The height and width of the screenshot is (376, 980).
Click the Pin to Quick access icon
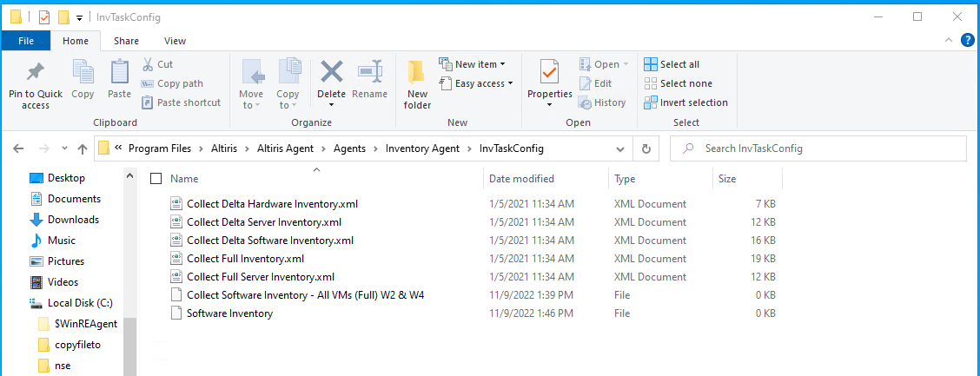coord(36,72)
